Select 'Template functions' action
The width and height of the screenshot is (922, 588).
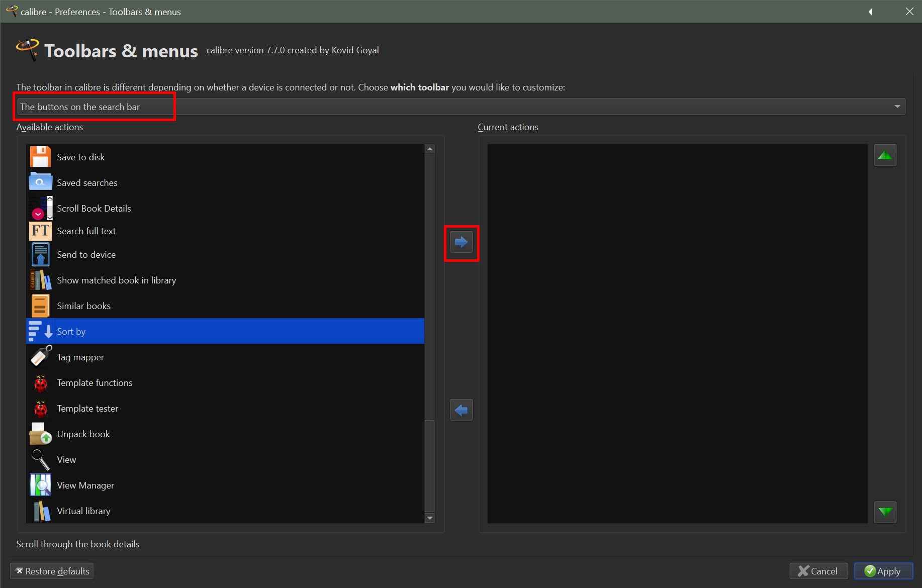pyautogui.click(x=225, y=382)
